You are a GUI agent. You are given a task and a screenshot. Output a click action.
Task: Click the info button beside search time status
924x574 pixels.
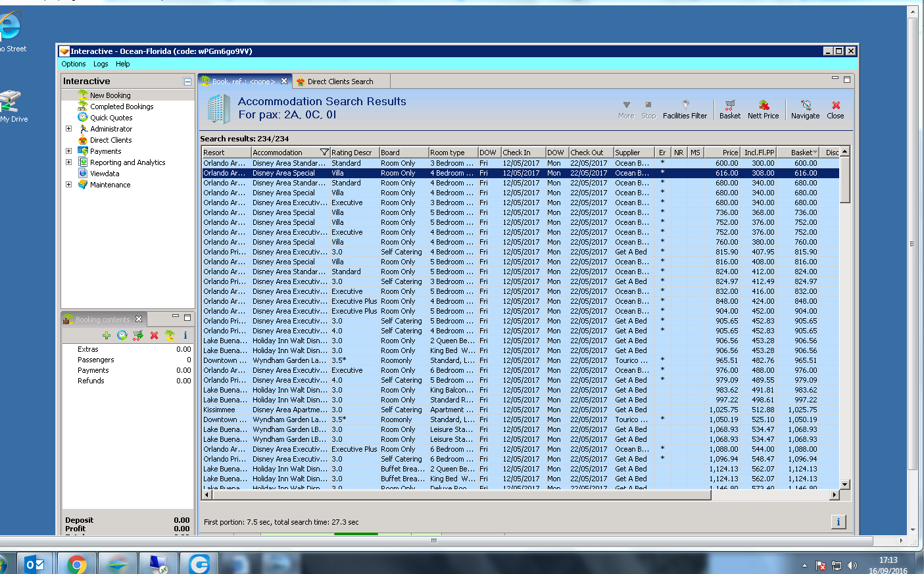click(839, 522)
